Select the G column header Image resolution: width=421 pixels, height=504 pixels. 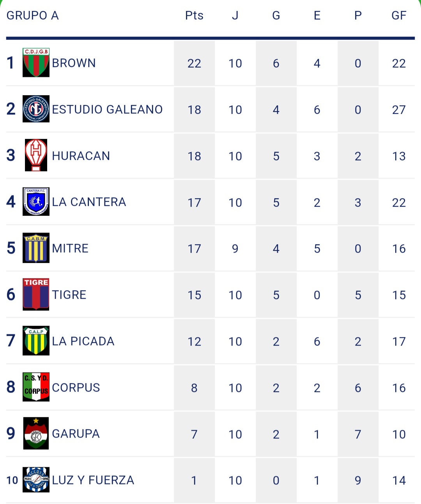click(276, 16)
